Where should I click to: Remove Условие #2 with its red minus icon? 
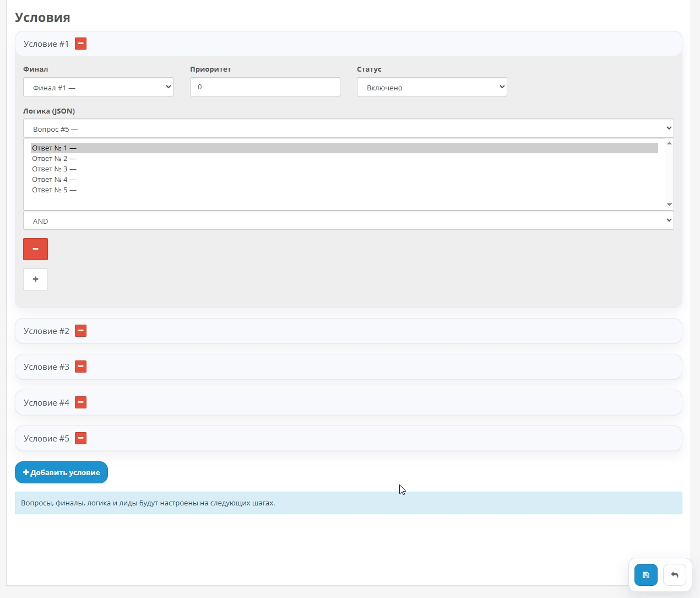point(80,331)
